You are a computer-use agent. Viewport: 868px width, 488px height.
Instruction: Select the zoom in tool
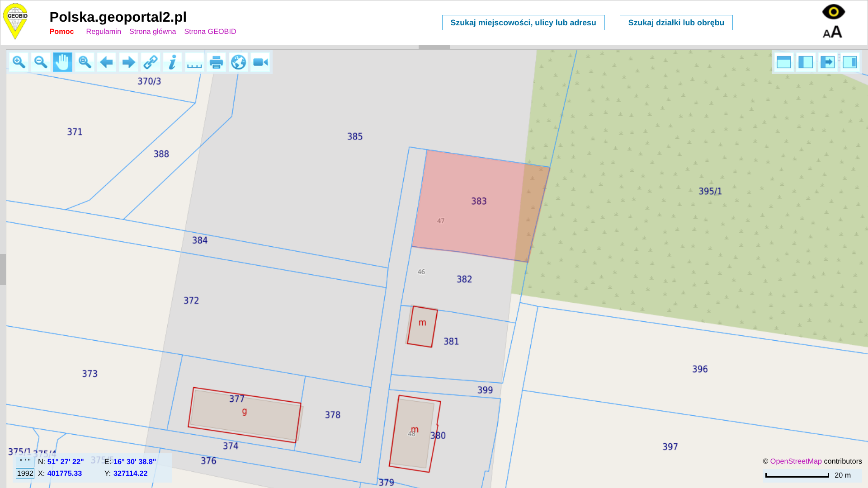pos(19,62)
